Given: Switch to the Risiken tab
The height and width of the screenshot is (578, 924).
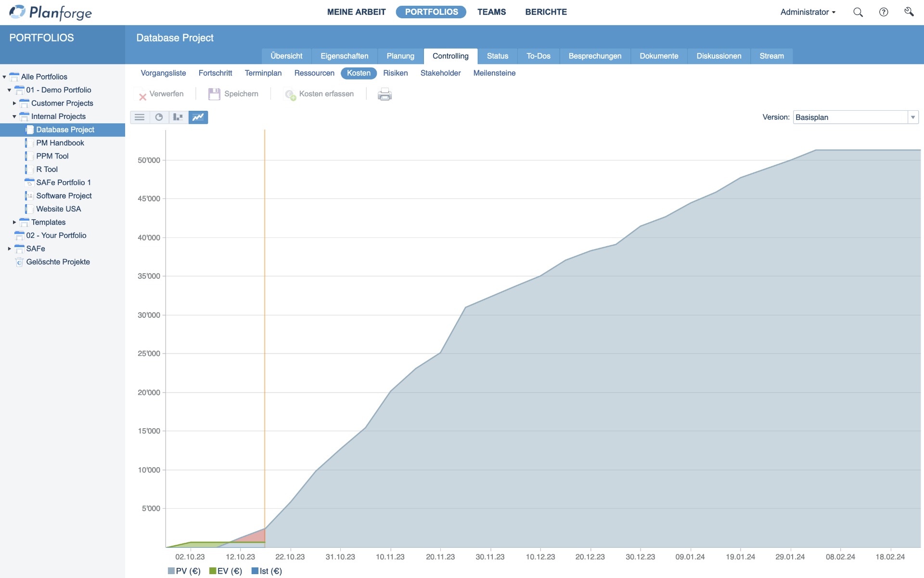Looking at the screenshot, I should click(x=395, y=73).
